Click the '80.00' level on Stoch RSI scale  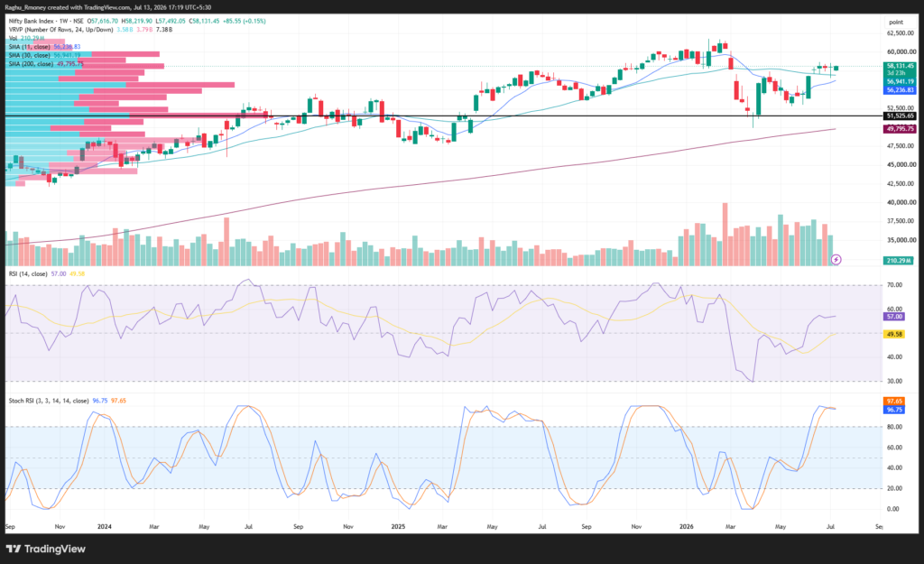point(894,427)
